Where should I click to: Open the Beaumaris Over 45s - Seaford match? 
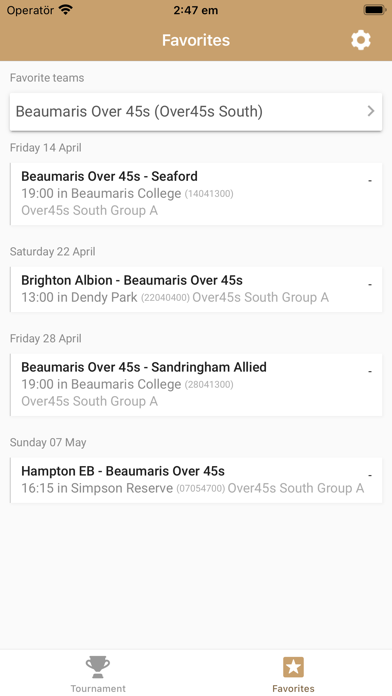[196, 194]
